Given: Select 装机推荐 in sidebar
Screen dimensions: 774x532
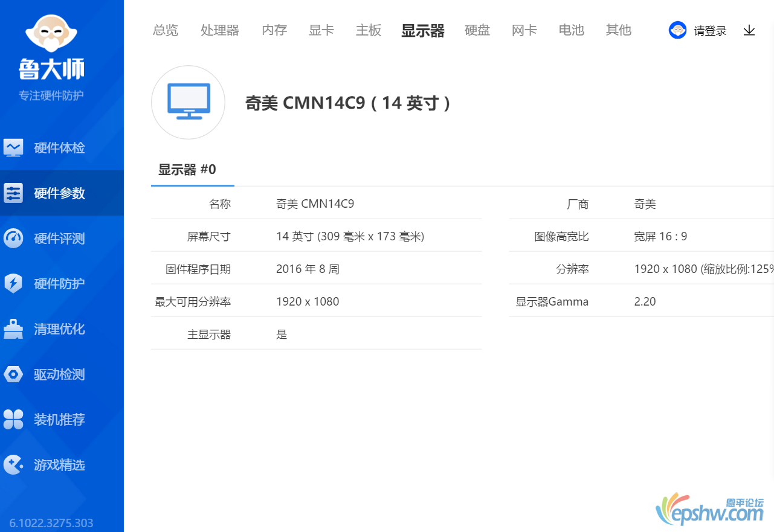Looking at the screenshot, I should pyautogui.click(x=62, y=420).
